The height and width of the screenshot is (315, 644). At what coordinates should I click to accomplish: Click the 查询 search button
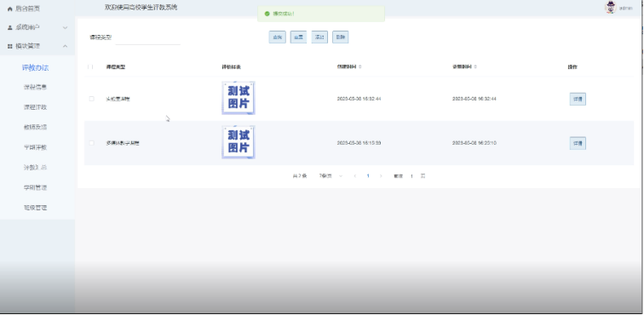tap(277, 37)
